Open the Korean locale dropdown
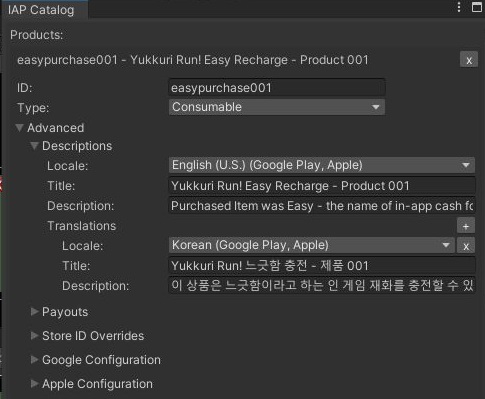Viewport: 485px width, 399px height. [311, 245]
